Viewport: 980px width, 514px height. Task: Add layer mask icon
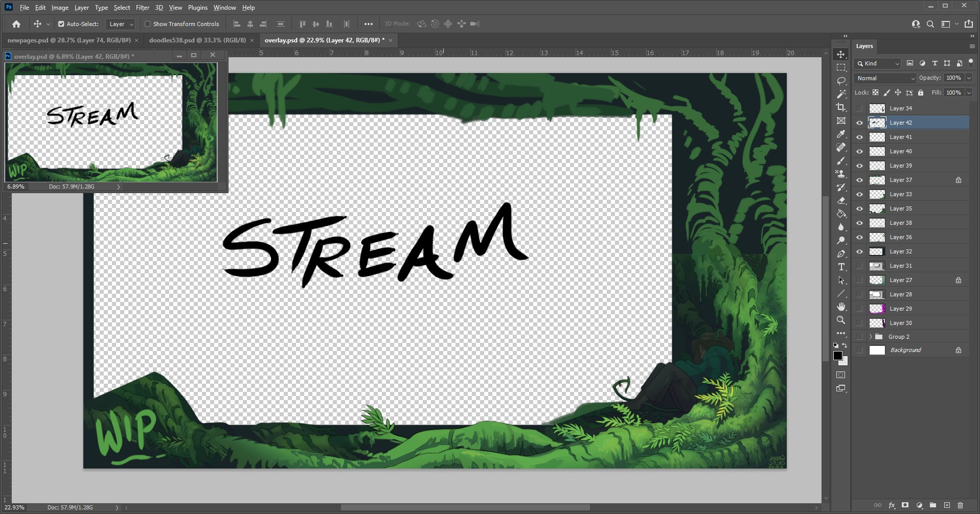click(x=905, y=505)
